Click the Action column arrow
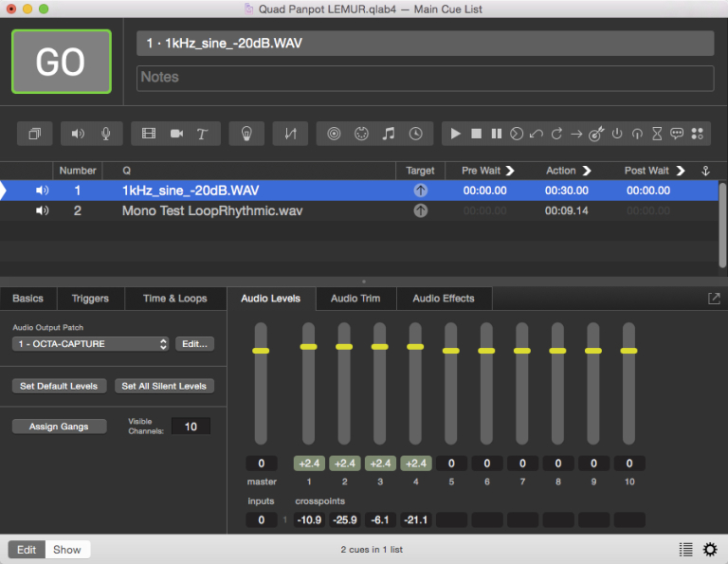 click(586, 171)
